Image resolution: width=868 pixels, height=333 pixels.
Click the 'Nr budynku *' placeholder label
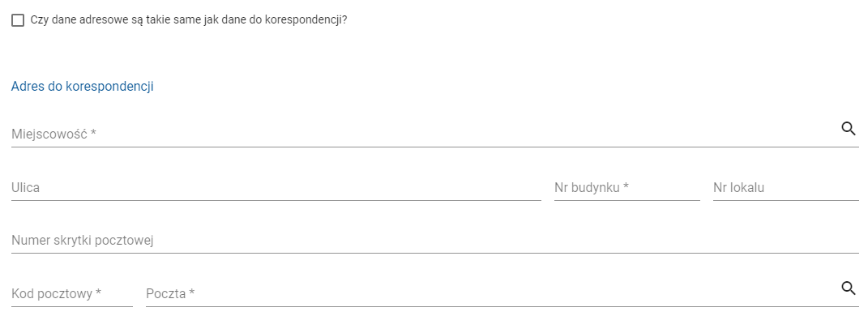point(592,188)
